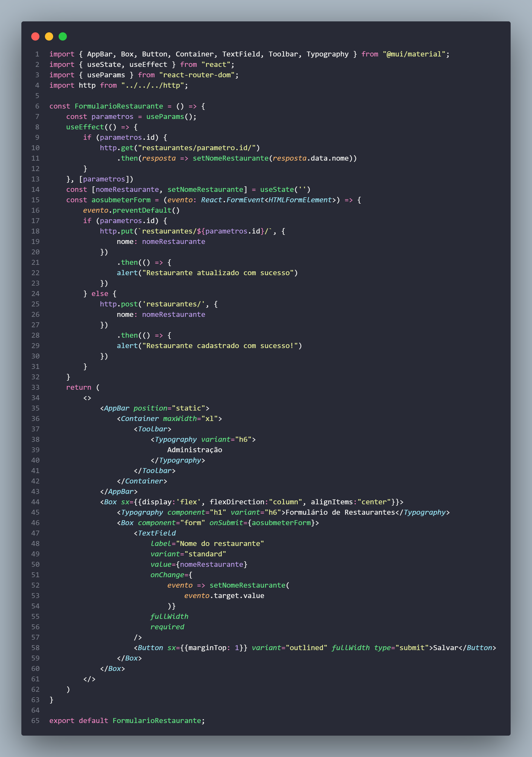Click "Restaurante atualizado com sucesso" string
Viewport: 532px width, 757px height.
[218, 273]
